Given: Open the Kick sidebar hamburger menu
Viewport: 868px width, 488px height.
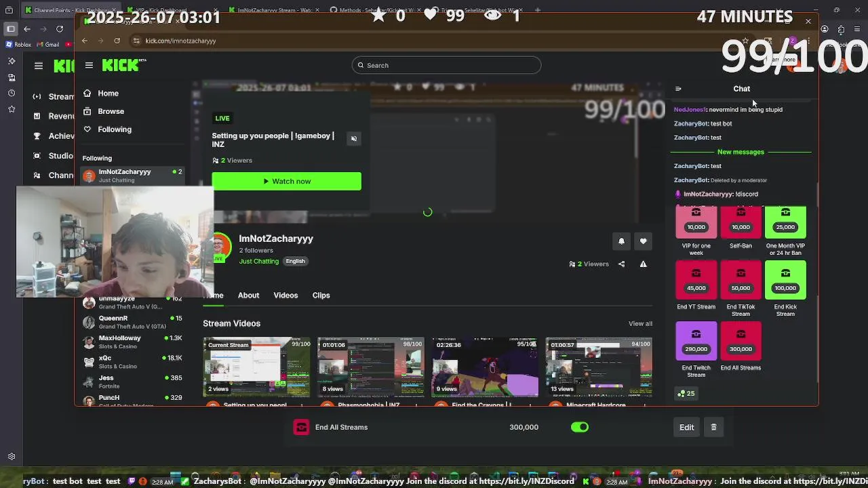Looking at the screenshot, I should click(89, 65).
